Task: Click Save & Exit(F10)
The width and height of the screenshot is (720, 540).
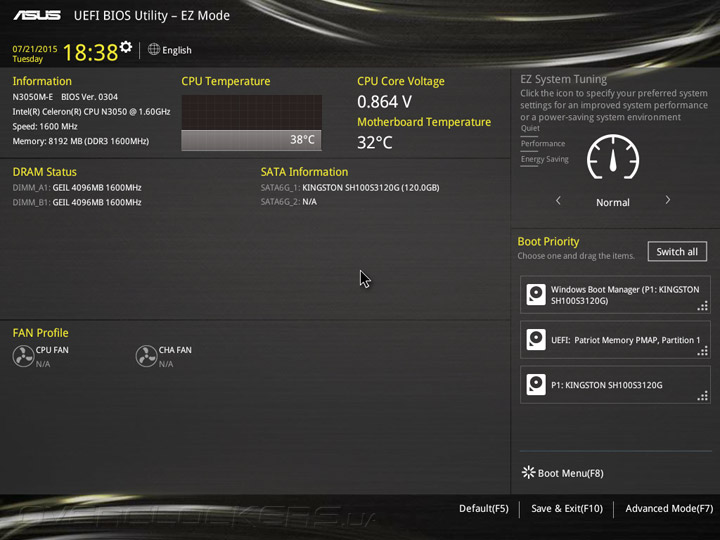Action: [567, 509]
